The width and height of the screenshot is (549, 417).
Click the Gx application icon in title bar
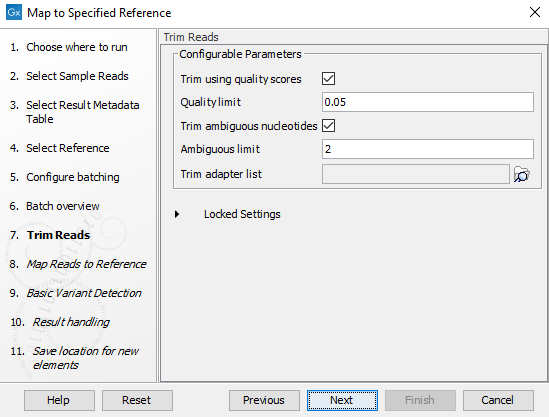point(14,13)
